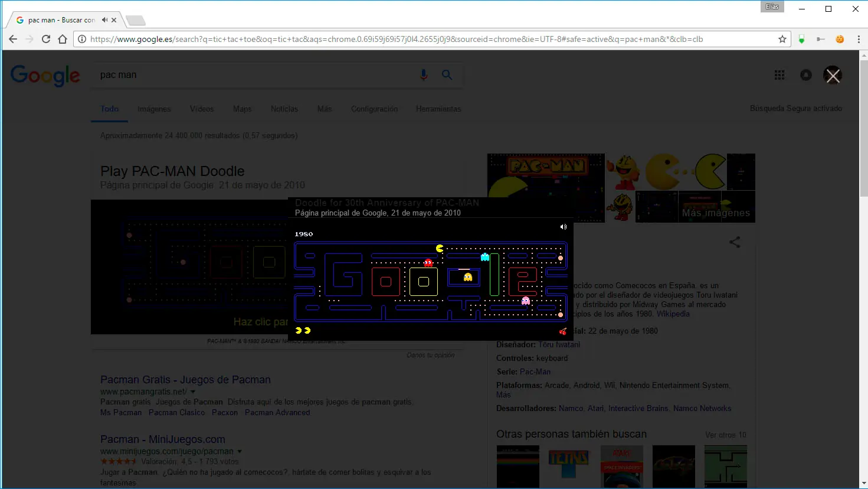The height and width of the screenshot is (489, 868).
Task: Open Google notifications bell
Action: pos(806,75)
